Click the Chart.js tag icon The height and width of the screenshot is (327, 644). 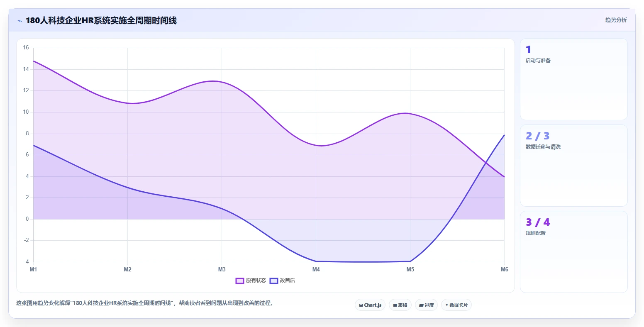pos(361,305)
